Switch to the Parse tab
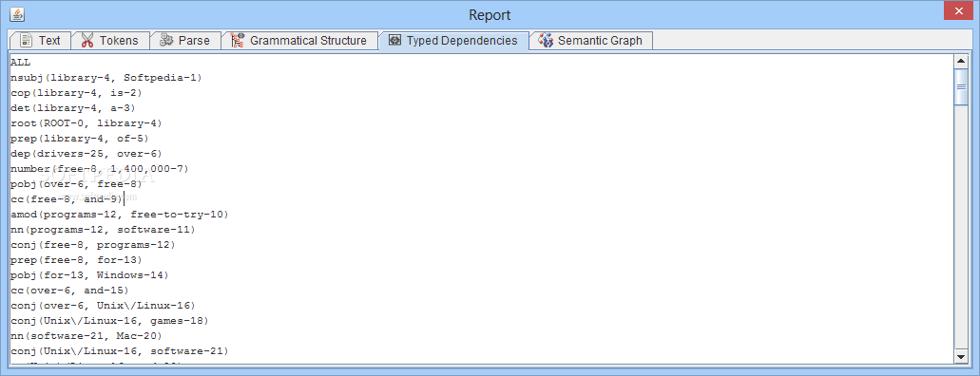Screen dimensions: 980x376 [x=185, y=41]
